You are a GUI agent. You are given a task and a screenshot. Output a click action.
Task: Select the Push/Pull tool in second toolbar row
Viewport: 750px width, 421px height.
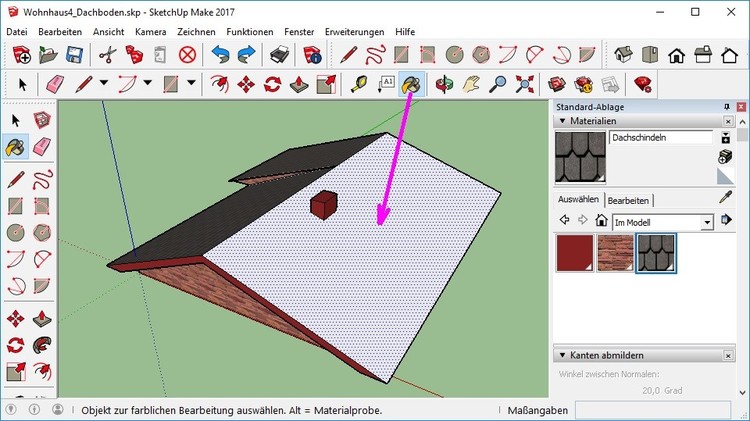pyautogui.click(x=299, y=85)
